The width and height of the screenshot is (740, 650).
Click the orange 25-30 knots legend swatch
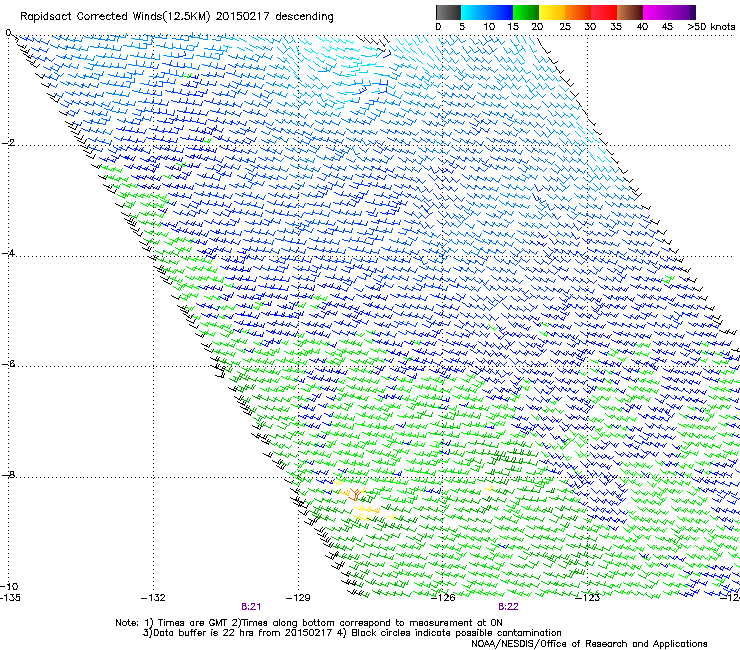click(578, 12)
